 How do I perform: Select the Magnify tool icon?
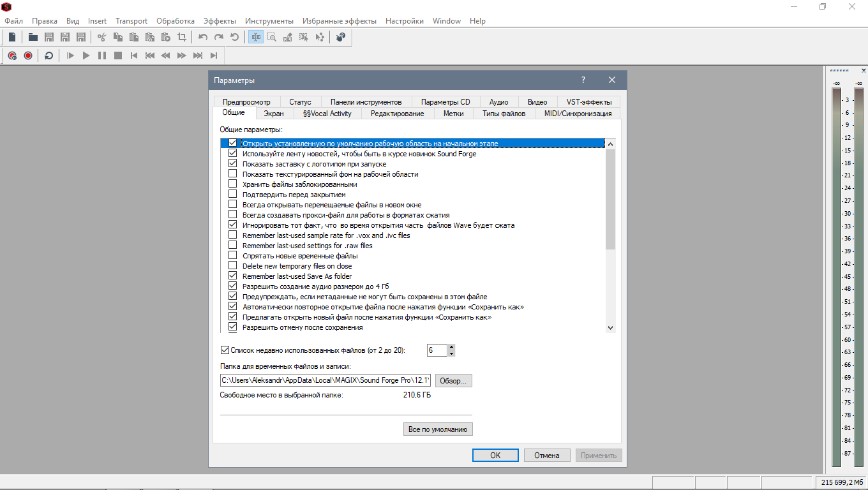coord(272,37)
